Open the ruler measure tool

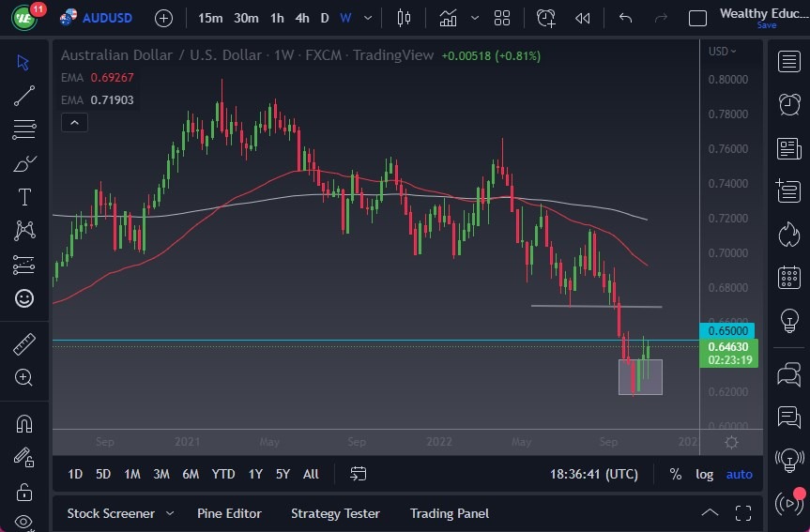click(24, 344)
